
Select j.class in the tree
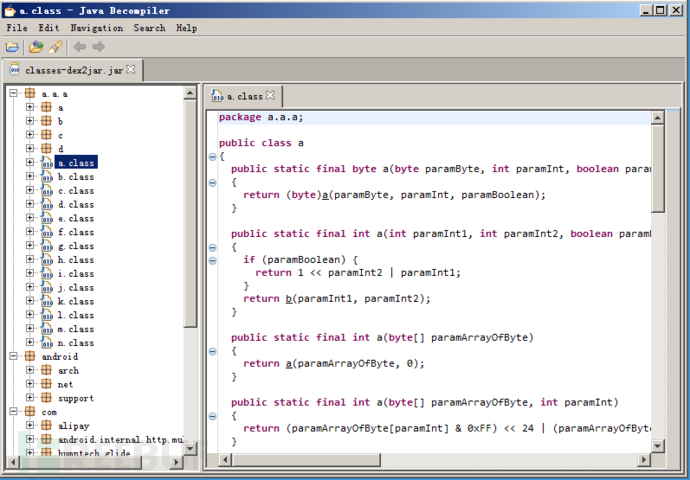click(76, 288)
